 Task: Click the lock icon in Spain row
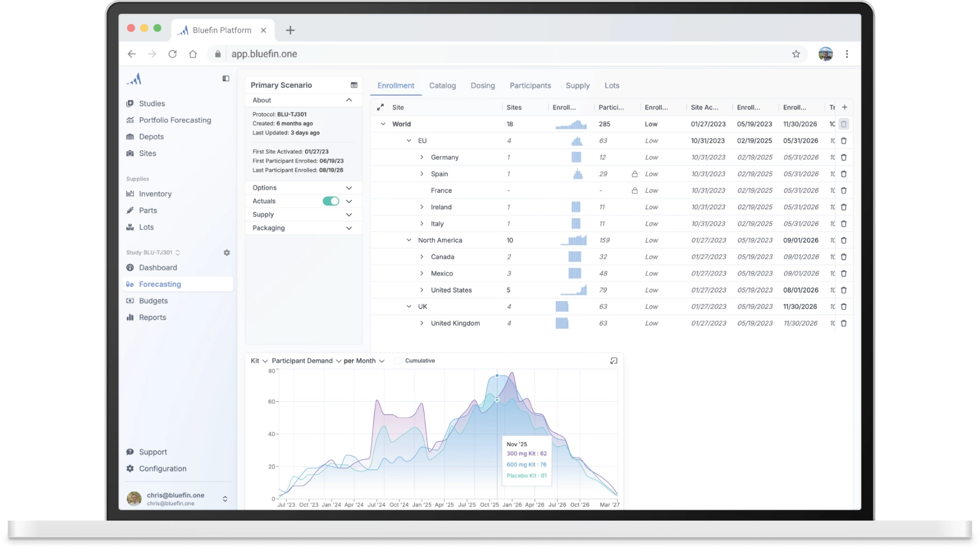(x=635, y=174)
